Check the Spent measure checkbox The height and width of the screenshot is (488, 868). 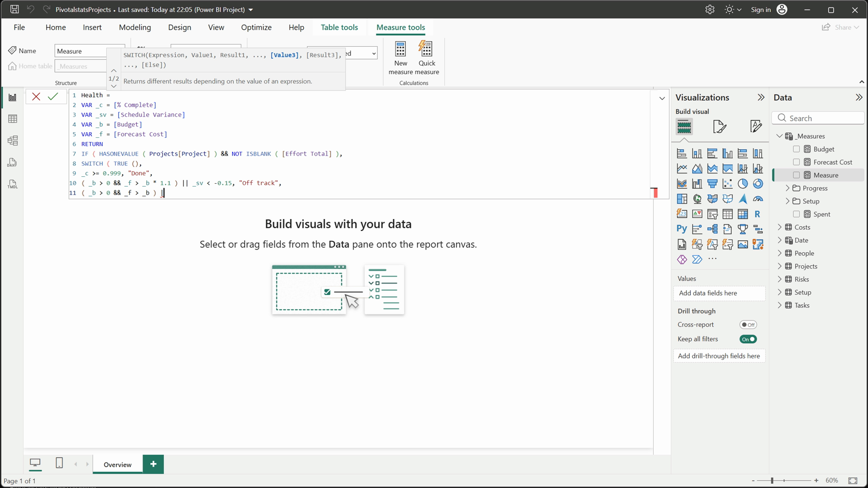coord(796,214)
